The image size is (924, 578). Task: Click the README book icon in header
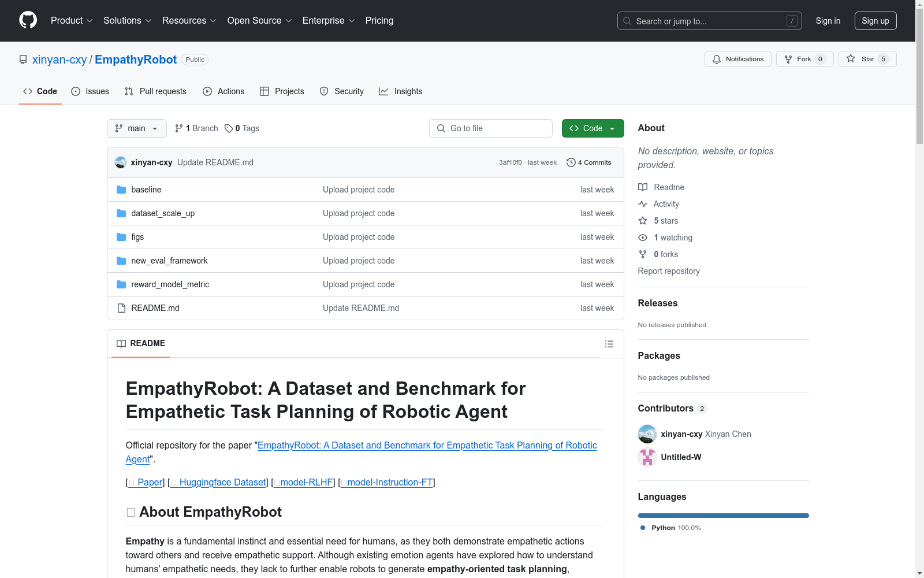coord(121,343)
